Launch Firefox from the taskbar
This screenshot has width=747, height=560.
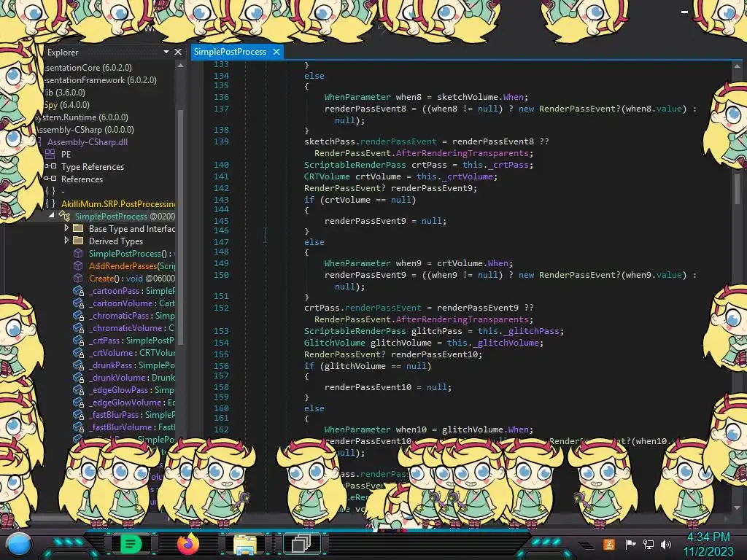point(188,544)
